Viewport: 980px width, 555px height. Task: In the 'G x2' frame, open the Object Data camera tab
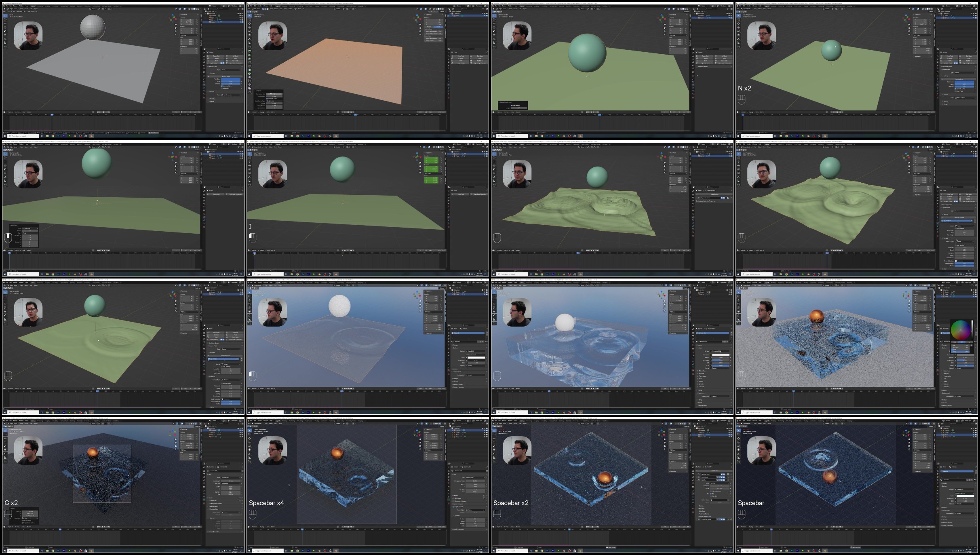204,500
